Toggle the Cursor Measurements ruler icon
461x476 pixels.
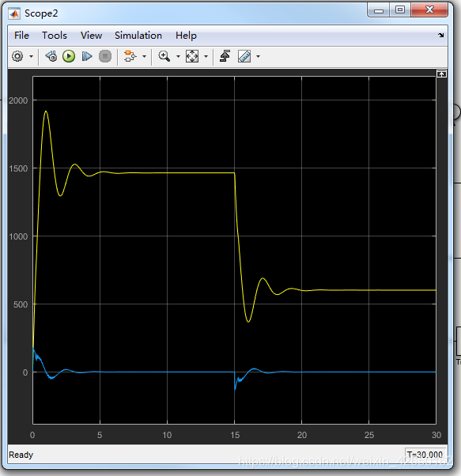click(x=244, y=56)
